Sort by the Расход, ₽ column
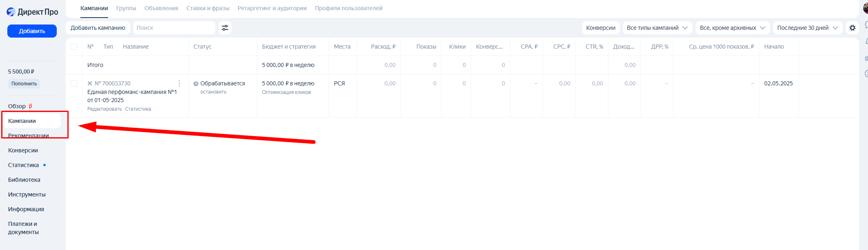The image size is (868, 250). click(x=383, y=47)
